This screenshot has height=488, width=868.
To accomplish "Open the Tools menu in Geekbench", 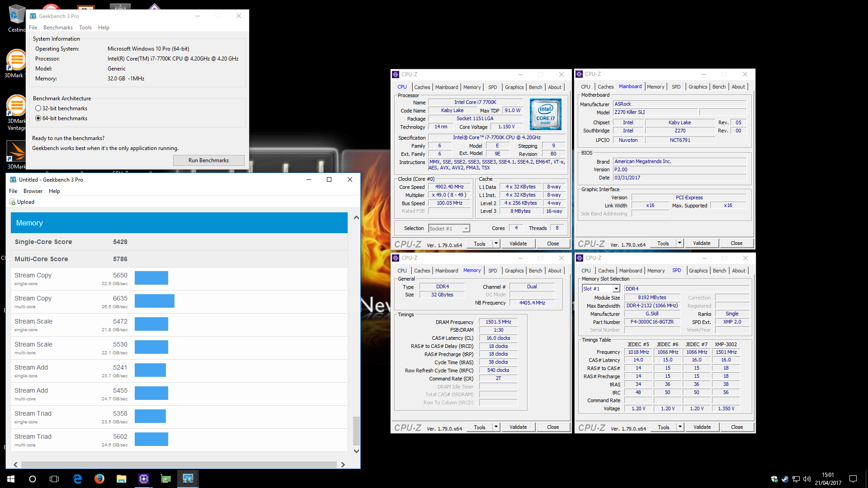I will [x=85, y=28].
